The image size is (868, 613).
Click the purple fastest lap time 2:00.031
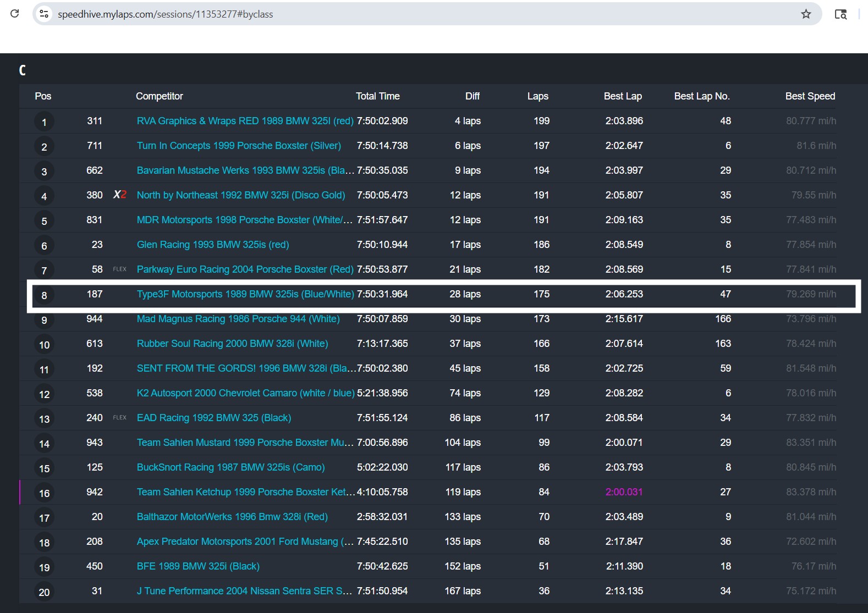624,492
